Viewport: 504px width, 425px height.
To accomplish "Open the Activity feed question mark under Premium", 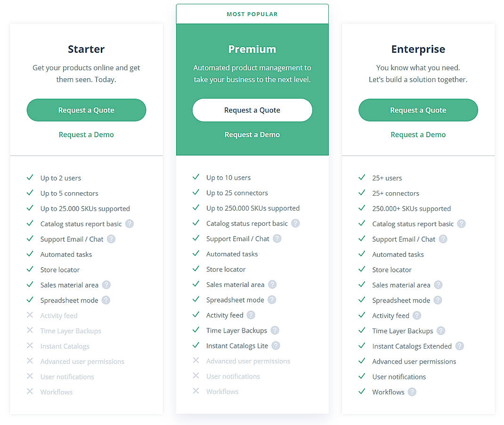I will pyautogui.click(x=250, y=315).
